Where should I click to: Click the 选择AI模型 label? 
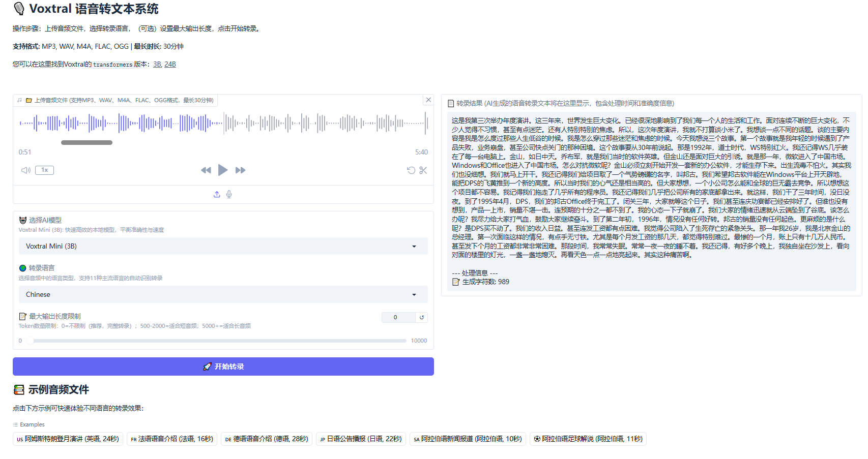click(40, 220)
